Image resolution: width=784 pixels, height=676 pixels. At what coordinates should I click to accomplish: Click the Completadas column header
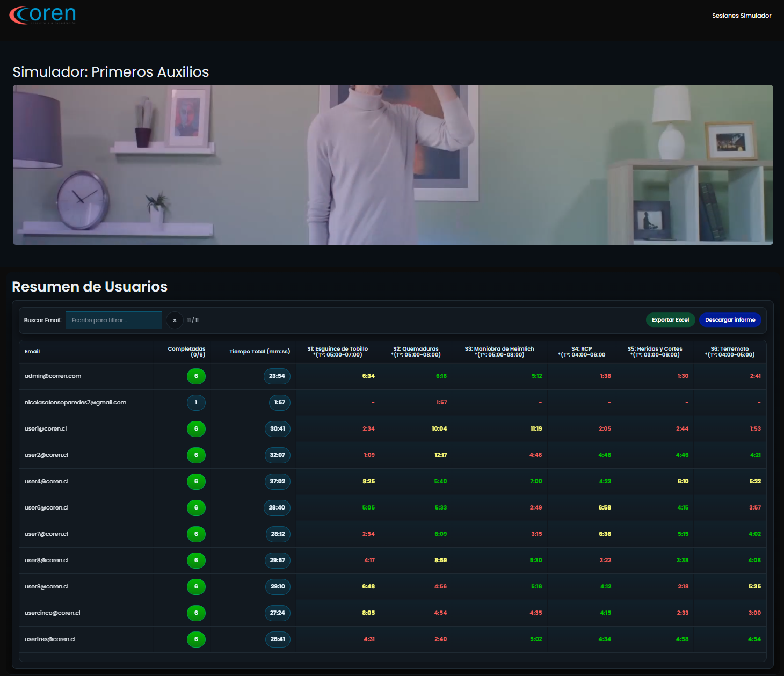(x=186, y=352)
